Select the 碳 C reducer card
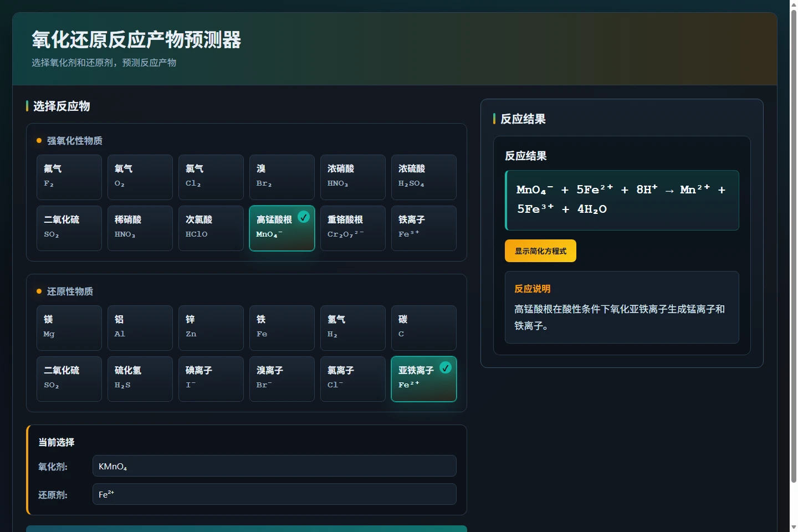Image resolution: width=798 pixels, height=532 pixels. click(424, 328)
